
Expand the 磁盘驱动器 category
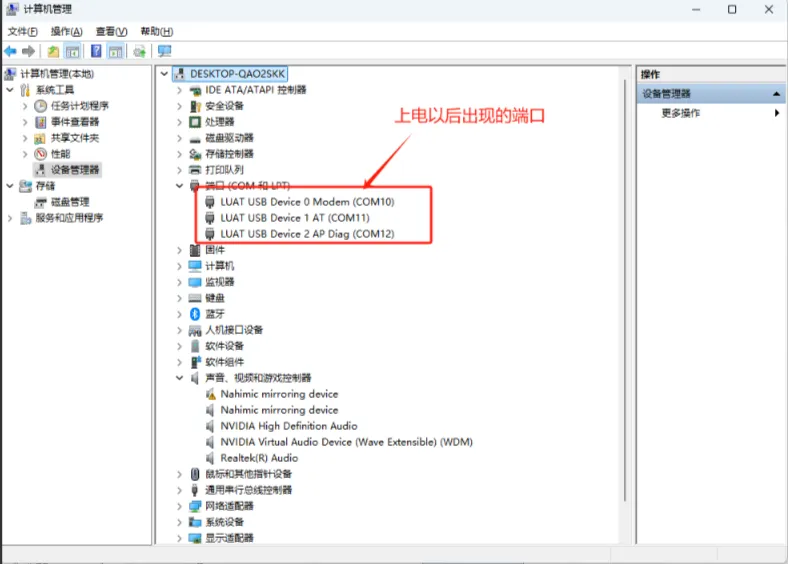pos(179,138)
